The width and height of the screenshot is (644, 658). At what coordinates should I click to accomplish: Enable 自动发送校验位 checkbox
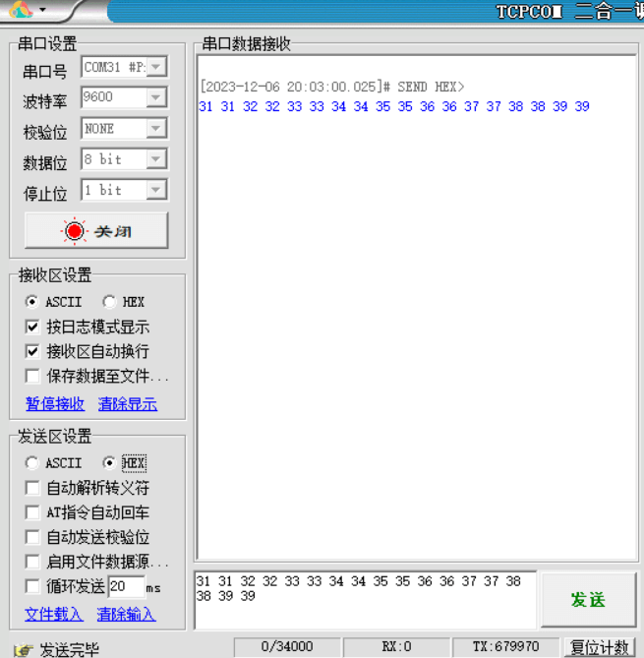coord(32,537)
